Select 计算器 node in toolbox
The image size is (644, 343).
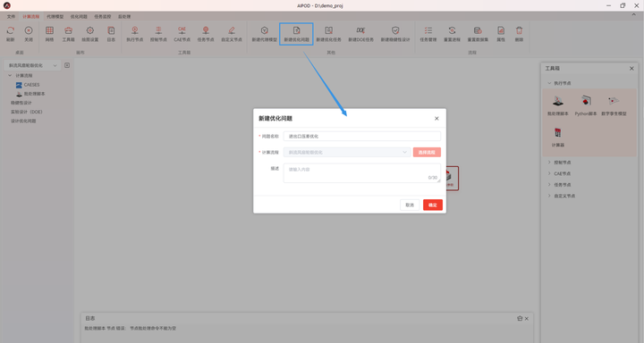[x=558, y=138]
